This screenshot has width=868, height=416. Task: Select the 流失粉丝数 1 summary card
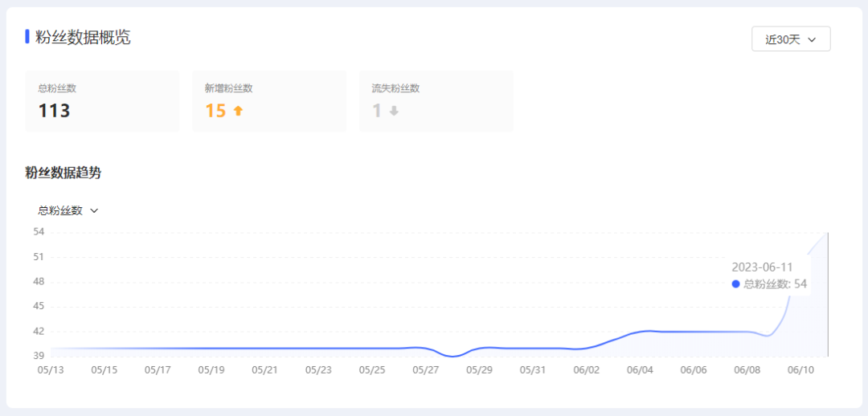436,101
